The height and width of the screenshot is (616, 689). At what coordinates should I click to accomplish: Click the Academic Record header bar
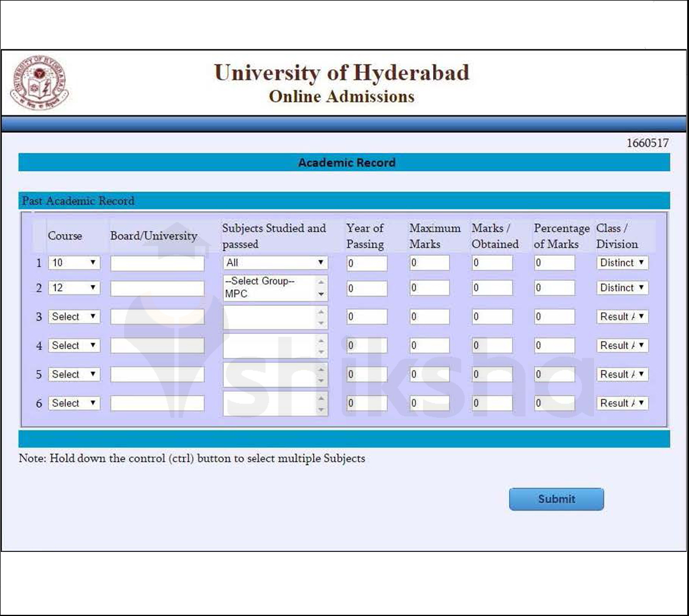pos(346,163)
